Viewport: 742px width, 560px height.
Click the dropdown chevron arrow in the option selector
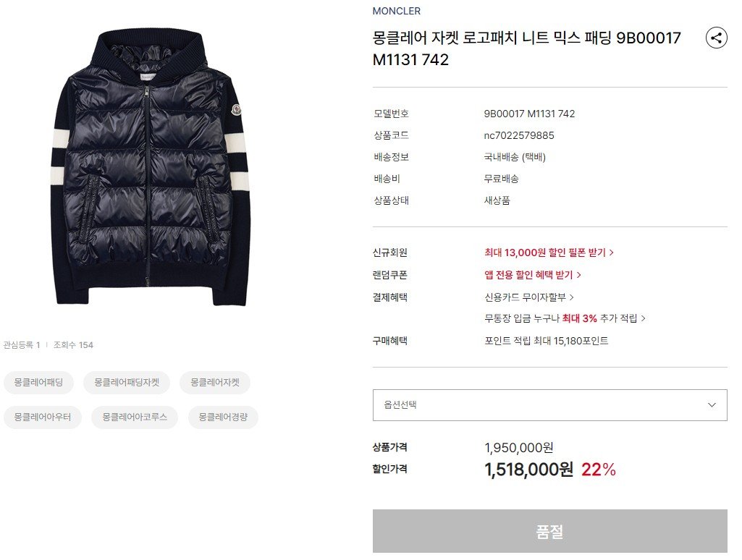[x=712, y=405]
